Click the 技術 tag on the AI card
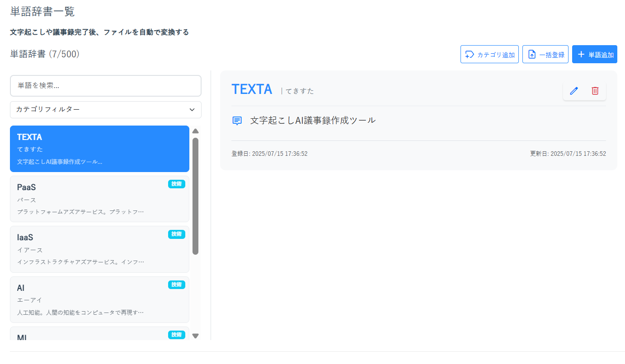Image resolution: width=625 pixels, height=364 pixels. [177, 285]
